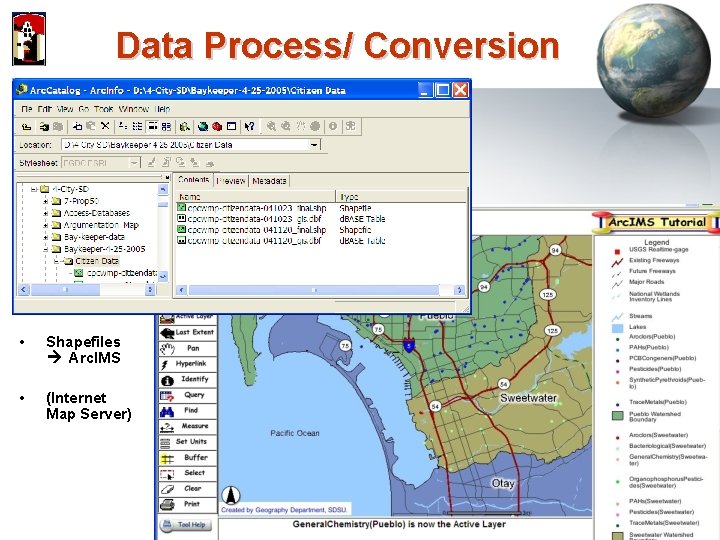Click the Name column header

[x=255, y=197]
